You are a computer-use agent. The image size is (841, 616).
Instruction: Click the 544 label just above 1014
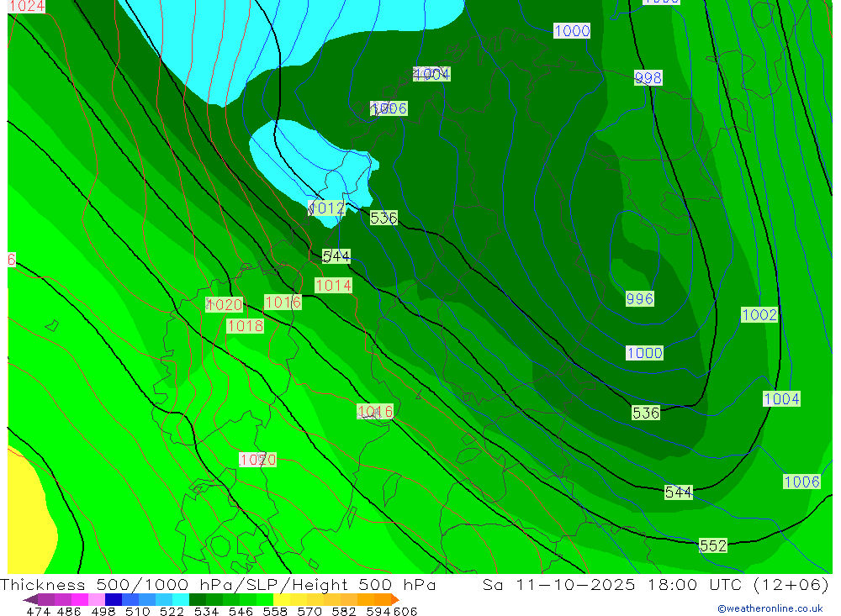(336, 256)
